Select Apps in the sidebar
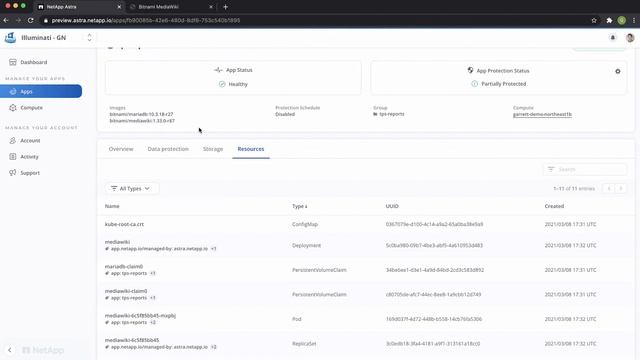The image size is (640, 360). pyautogui.click(x=41, y=91)
